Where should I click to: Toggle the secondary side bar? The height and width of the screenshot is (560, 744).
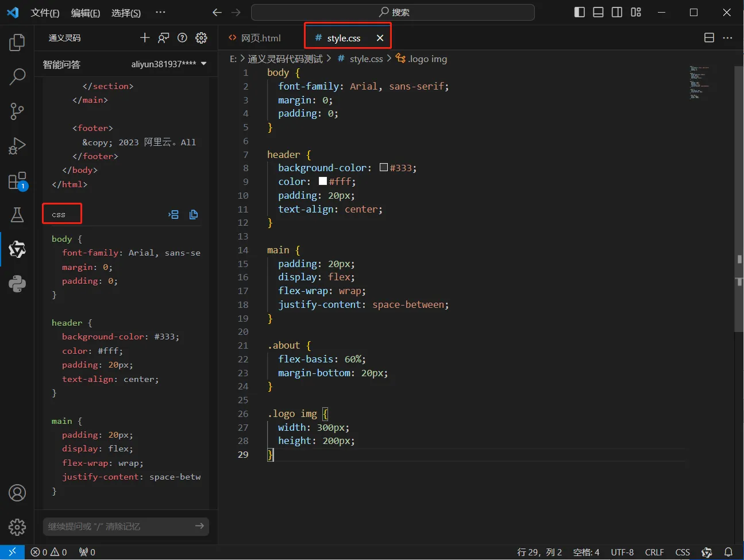617,12
